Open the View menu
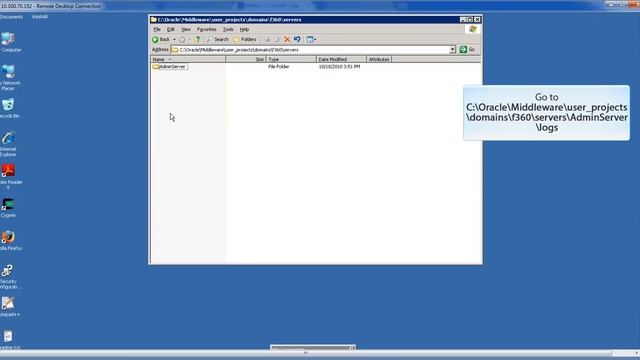Viewport: 640px width, 360px height. (186, 29)
